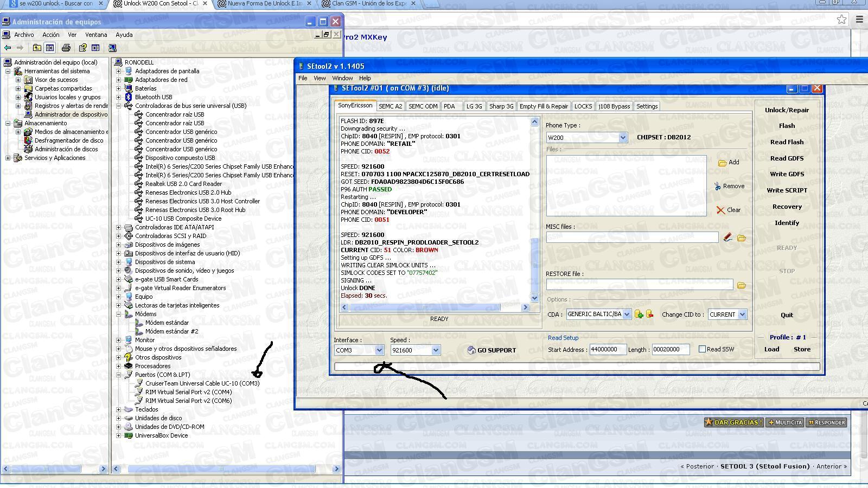This screenshot has width=868, height=488.
Task: Toggle the show/hide console tree toolbar icon
Action: click(50, 48)
